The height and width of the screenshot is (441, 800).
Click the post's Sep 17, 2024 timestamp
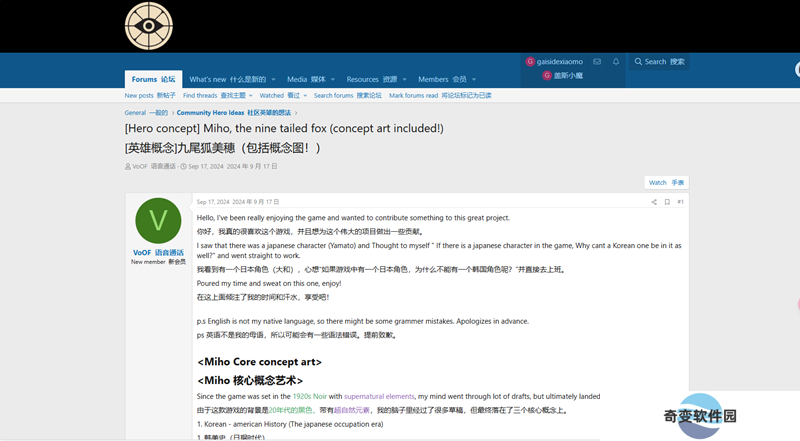point(238,202)
